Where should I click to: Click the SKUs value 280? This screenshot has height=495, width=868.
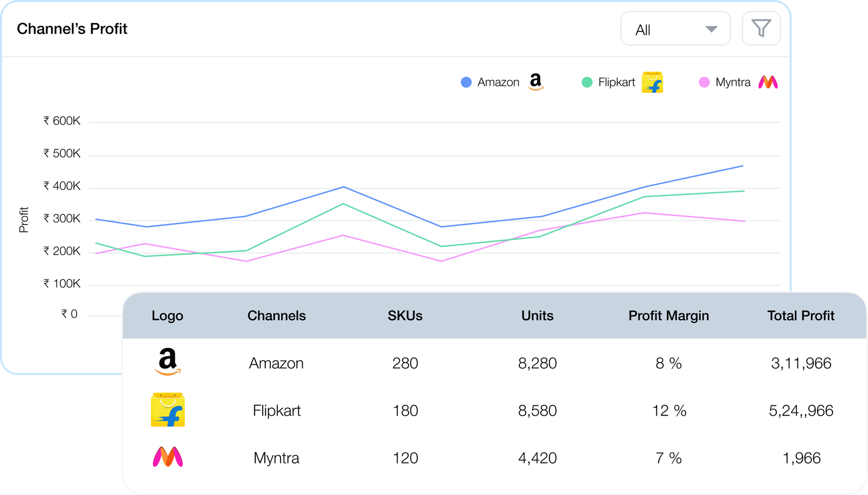pyautogui.click(x=405, y=363)
